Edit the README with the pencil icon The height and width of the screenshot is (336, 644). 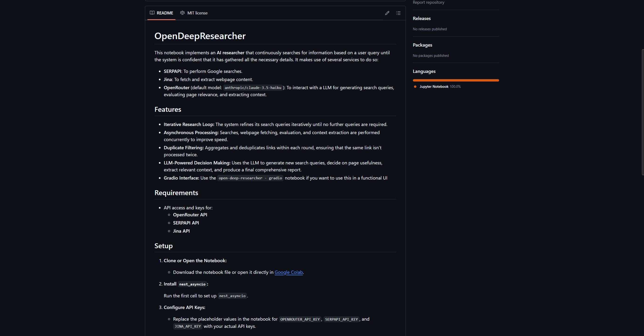(x=387, y=13)
